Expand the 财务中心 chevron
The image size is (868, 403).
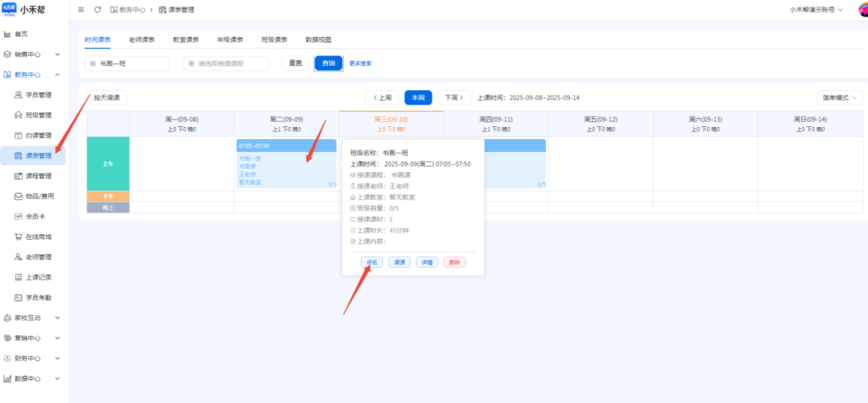point(58,358)
